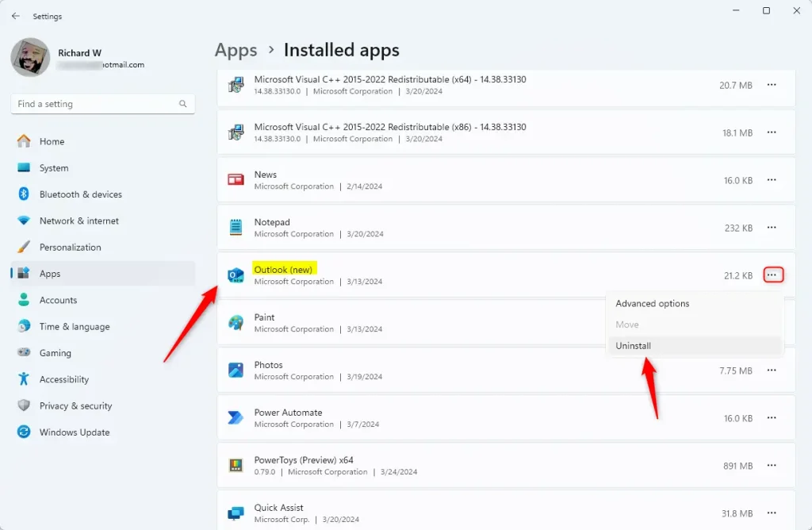Click the Outlook (new) three-dots button
The height and width of the screenshot is (530, 812).
point(773,275)
